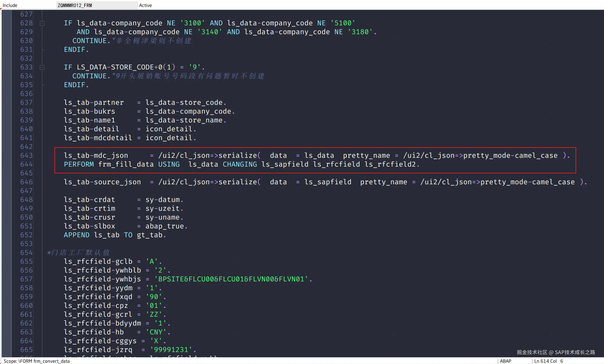Click the PERFORM keyword on line 644
Image resolution: width=604 pixels, height=364 pixels.
tap(79, 164)
